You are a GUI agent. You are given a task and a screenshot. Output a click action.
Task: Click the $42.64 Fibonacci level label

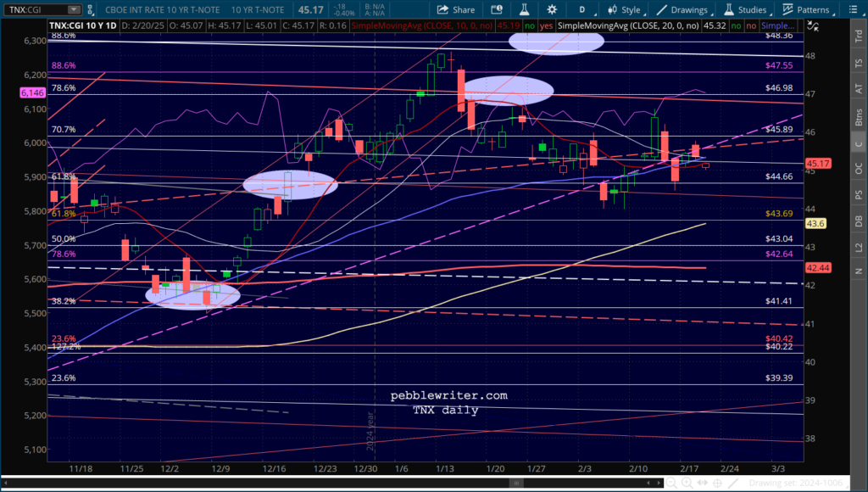coord(779,254)
